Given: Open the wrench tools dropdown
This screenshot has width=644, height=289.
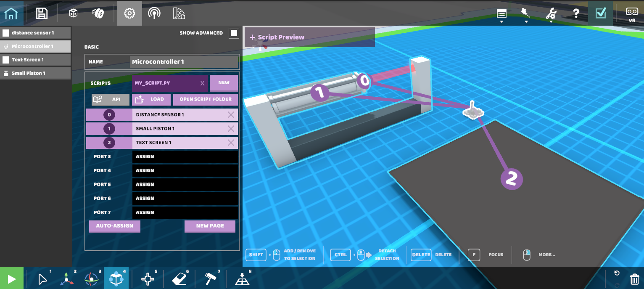Looking at the screenshot, I should (551, 15).
